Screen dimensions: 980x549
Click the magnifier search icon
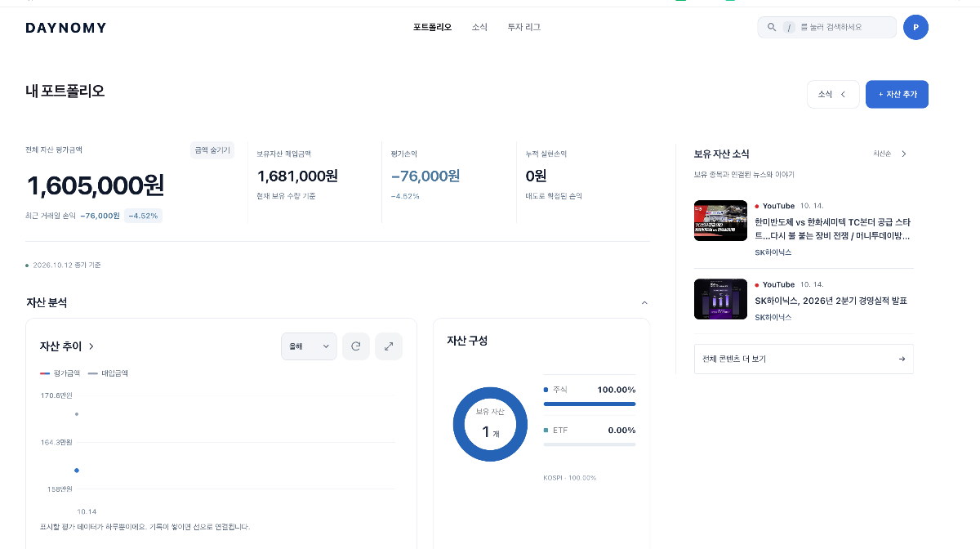tap(772, 27)
